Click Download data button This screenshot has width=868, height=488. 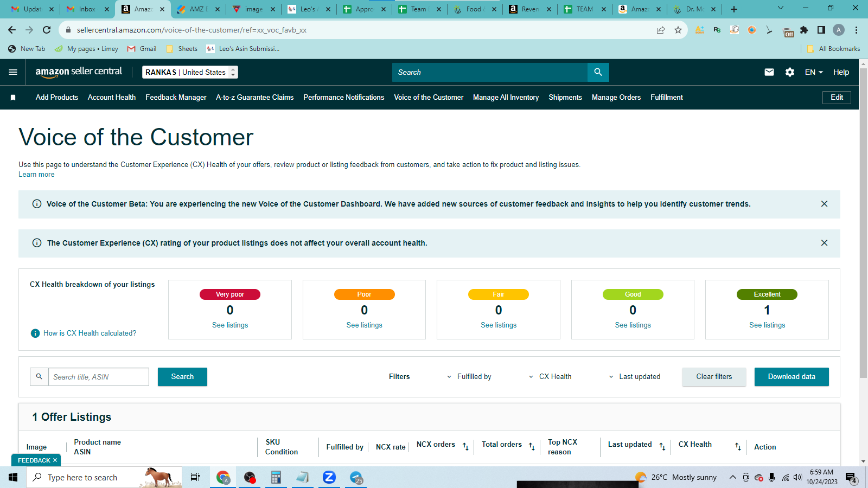(x=792, y=377)
